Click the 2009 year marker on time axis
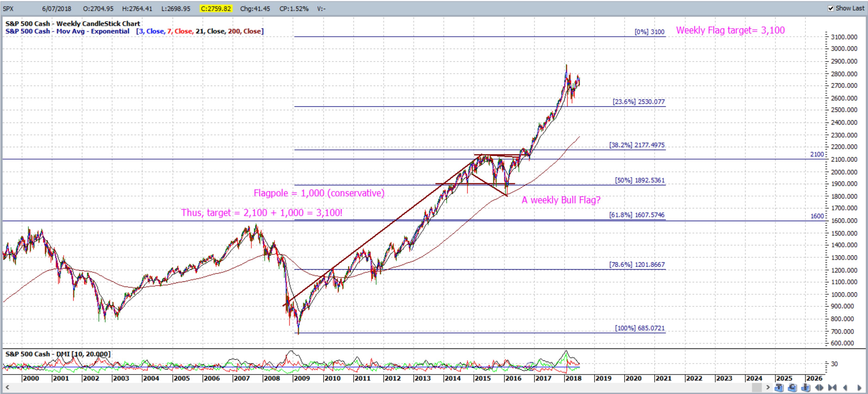Viewport: 868px width, 394px height. tap(302, 378)
